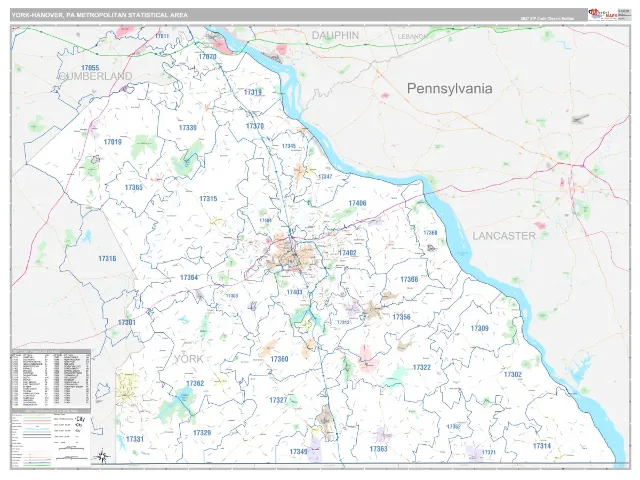Select ZIP code 17362 label

[x=195, y=383]
